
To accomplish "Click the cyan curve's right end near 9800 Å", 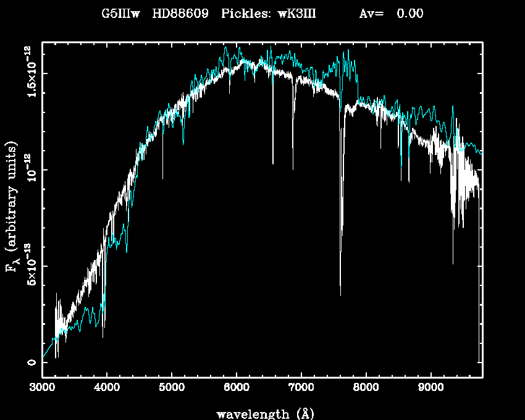I will 481,151.
